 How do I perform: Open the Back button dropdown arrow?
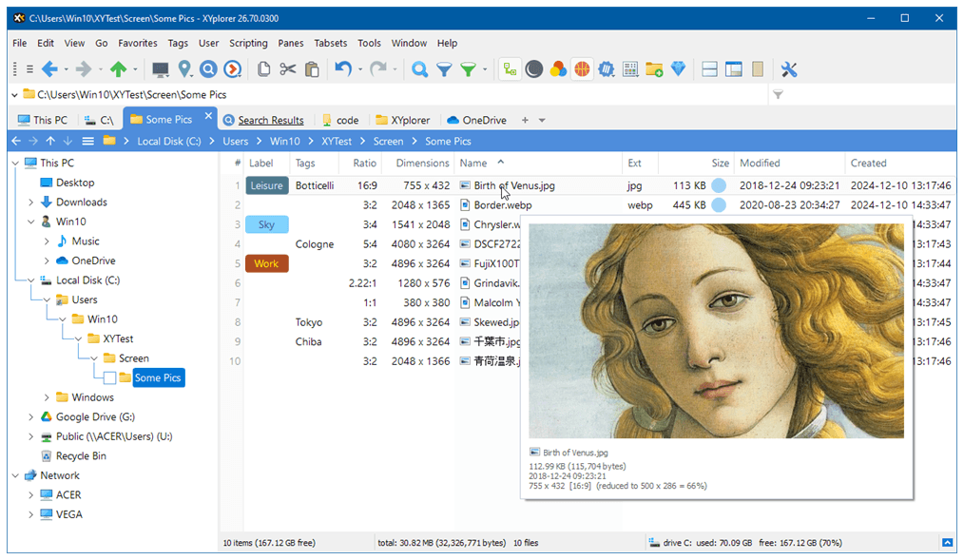click(65, 68)
